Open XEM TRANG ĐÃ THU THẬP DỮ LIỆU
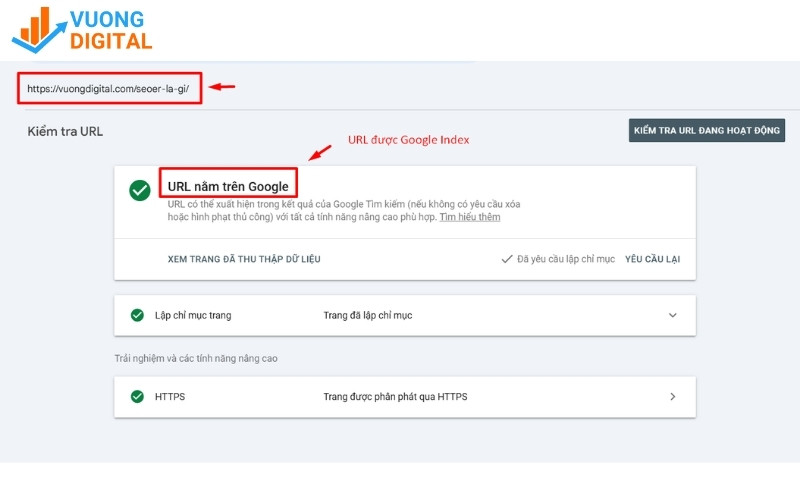Screen dimensions: 800x480 [244, 259]
